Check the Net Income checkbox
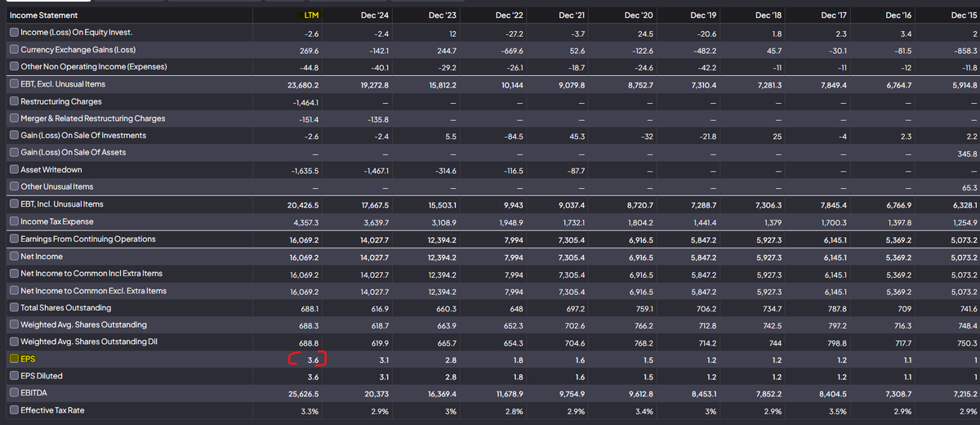980x425 pixels. pyautogui.click(x=14, y=257)
